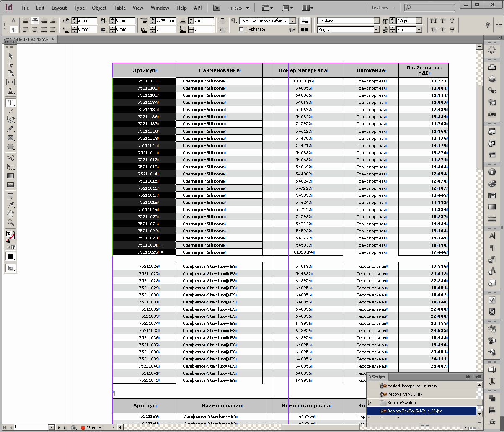The height and width of the screenshot is (432, 504).
Task: Open the Paragraph panel icon in dock
Action: tap(492, 248)
